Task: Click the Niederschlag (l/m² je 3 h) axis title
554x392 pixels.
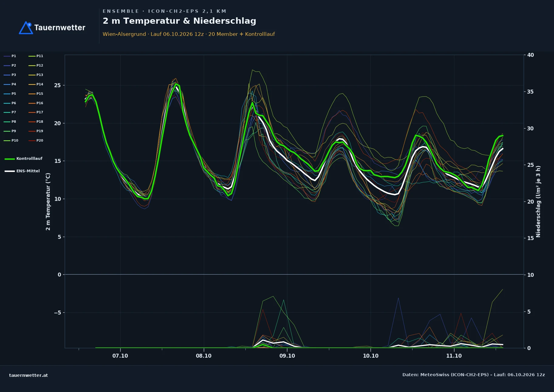Action: (x=538, y=201)
